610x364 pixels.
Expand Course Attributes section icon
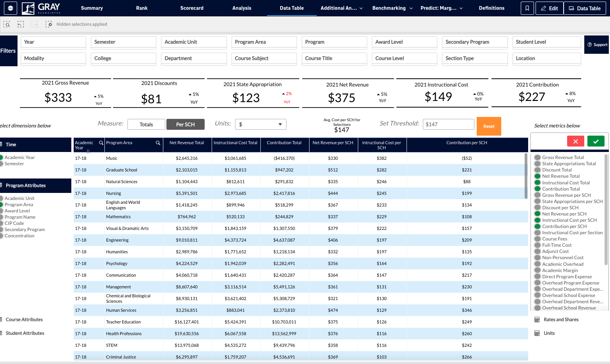coord(1,320)
